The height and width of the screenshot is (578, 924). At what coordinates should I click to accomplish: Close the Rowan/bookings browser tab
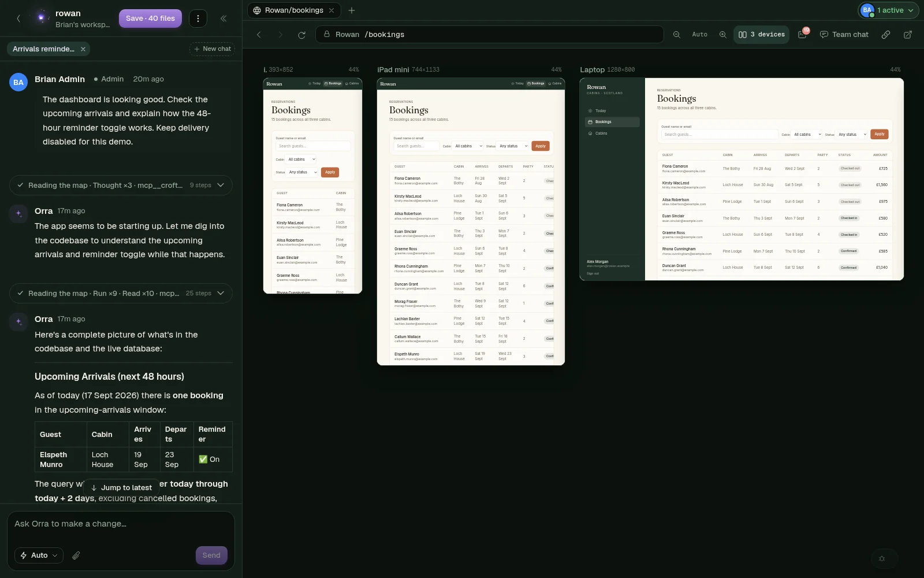[331, 10]
